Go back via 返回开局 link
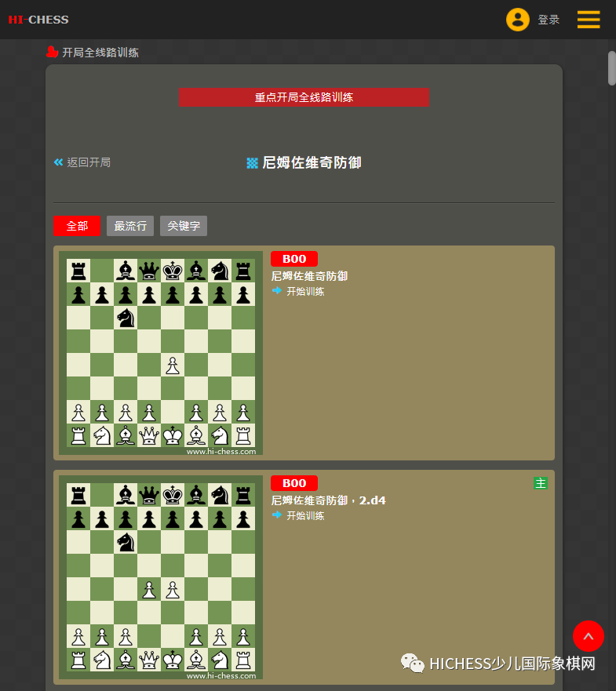The height and width of the screenshot is (691, 616). [x=89, y=162]
